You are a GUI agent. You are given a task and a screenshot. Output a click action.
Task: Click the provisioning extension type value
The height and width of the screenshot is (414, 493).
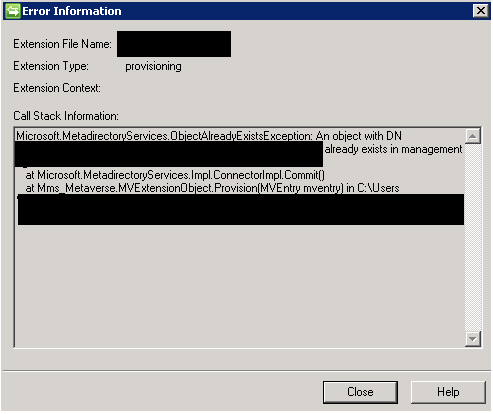pos(153,66)
